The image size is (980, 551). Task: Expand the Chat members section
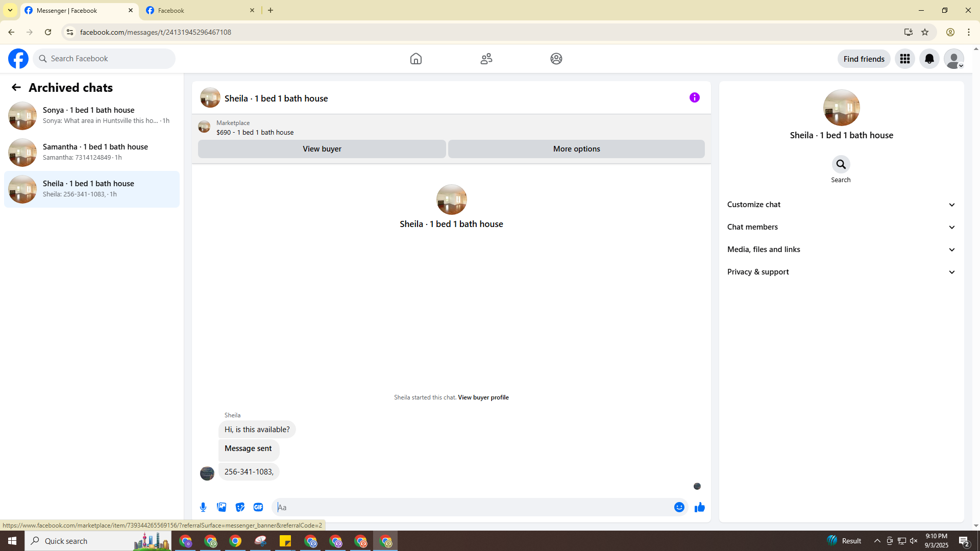(841, 227)
